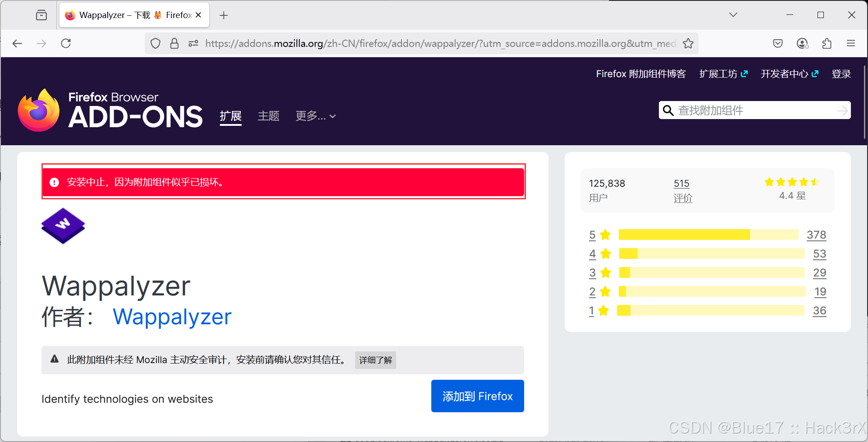Click the 添加到 Firefox button
This screenshot has height=442, width=868.
coord(478,396)
